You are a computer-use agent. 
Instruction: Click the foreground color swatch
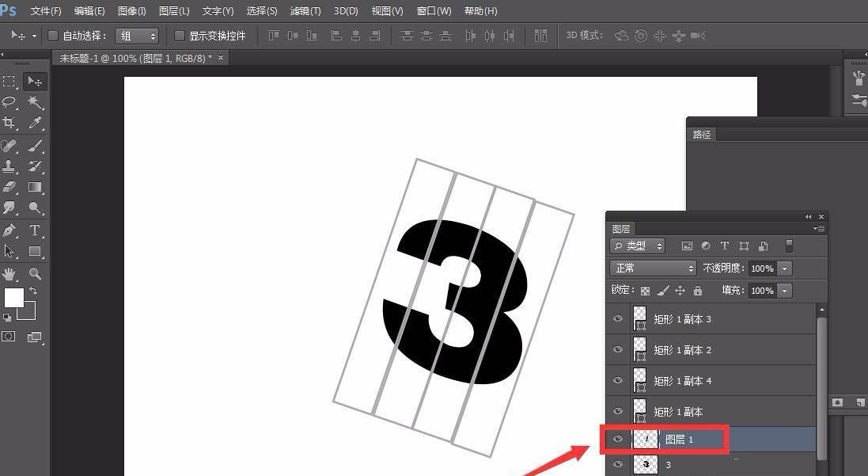(x=13, y=297)
